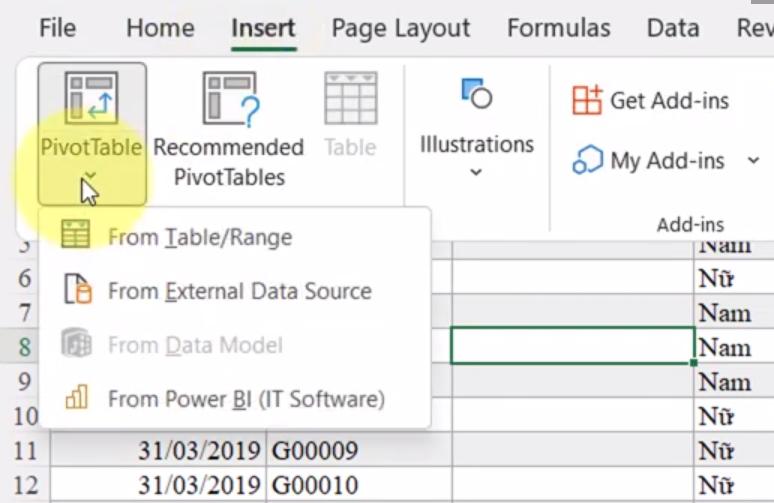
Task: Click the Table icon in the ribbon
Action: (x=351, y=98)
